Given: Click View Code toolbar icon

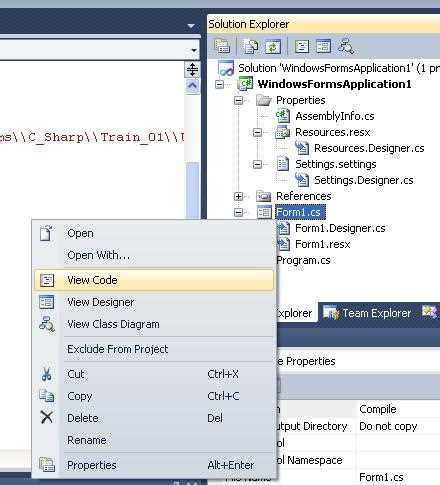Looking at the screenshot, I should tap(302, 46).
